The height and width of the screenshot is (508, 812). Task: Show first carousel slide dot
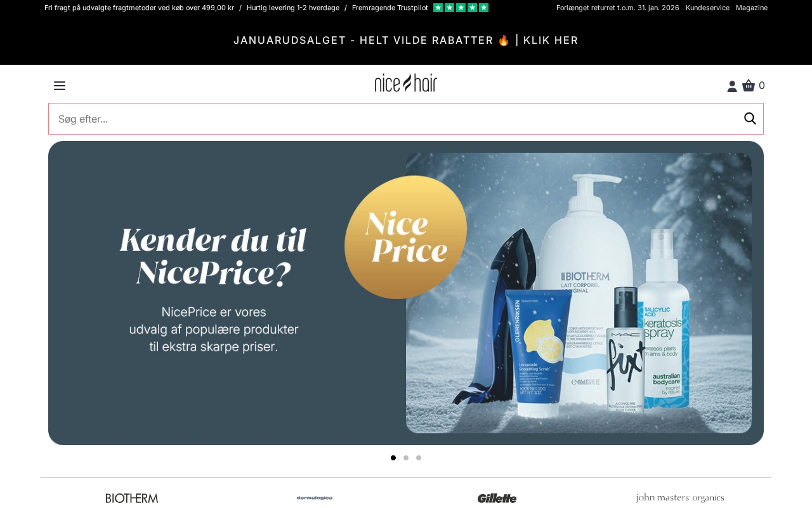(x=393, y=458)
